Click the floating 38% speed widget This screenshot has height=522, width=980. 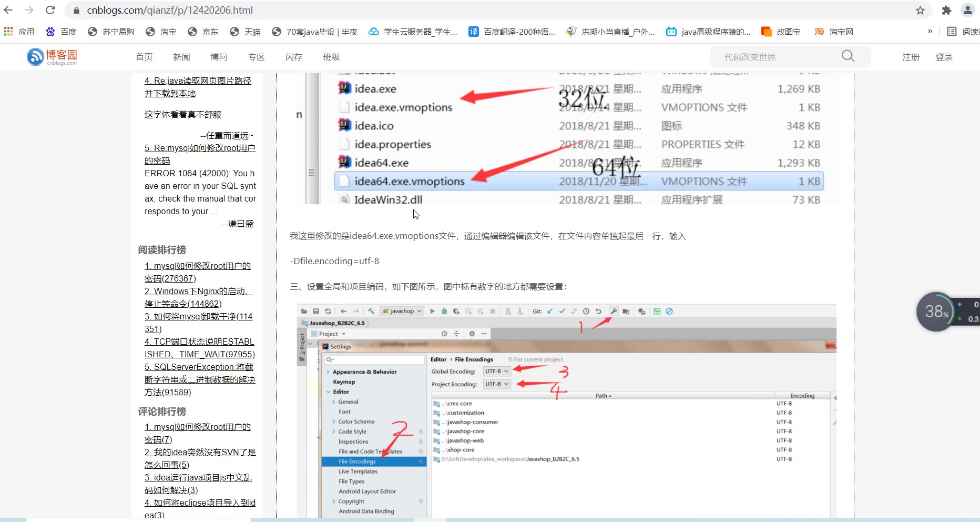pyautogui.click(x=935, y=312)
